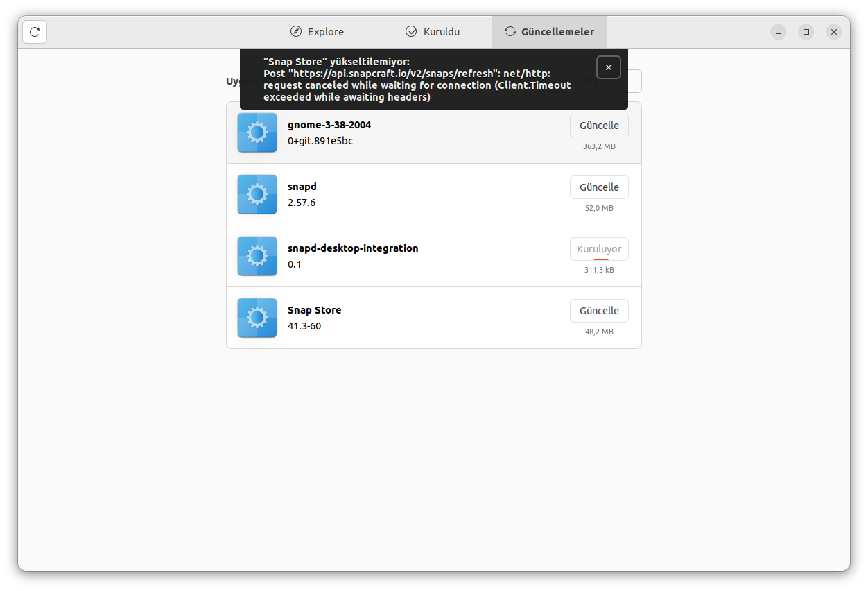Click Güncelle for gnome-3-38-2004
The height and width of the screenshot is (591, 868).
[599, 126]
